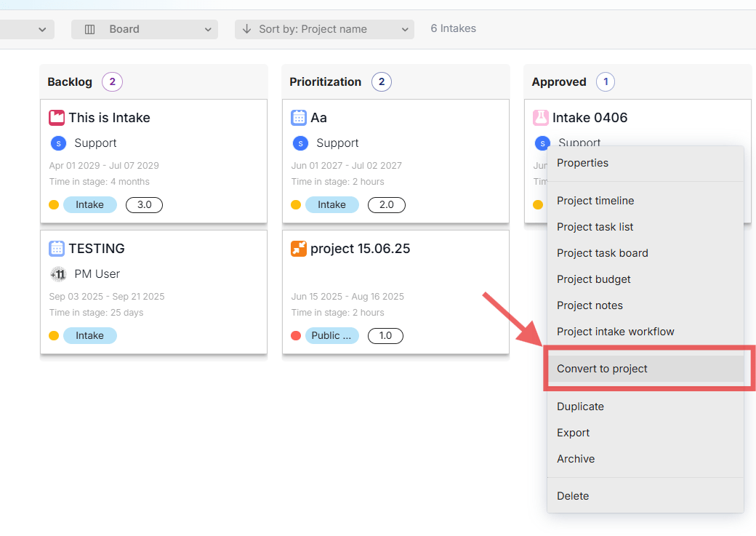This screenshot has height=536, width=756.
Task: Click the +11 avatar on the TESTING card
Action: point(58,274)
